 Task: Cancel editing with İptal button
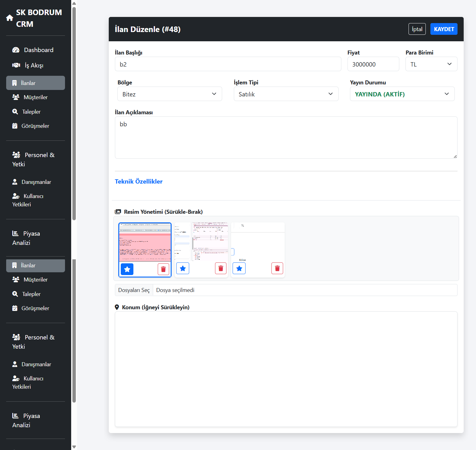pyautogui.click(x=417, y=29)
